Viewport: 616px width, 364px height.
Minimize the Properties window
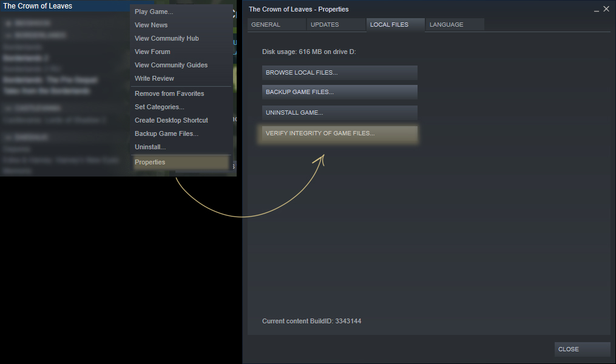(597, 10)
